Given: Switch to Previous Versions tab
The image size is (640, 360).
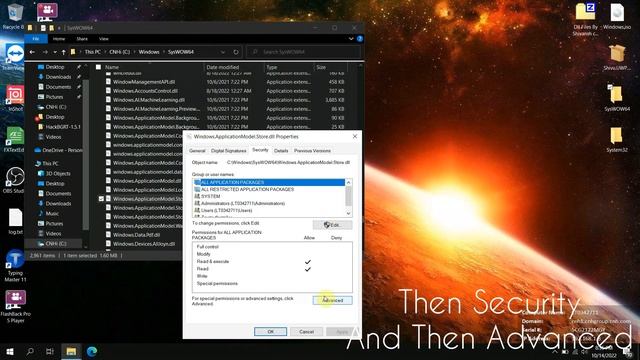Looking at the screenshot, I should click(312, 151).
